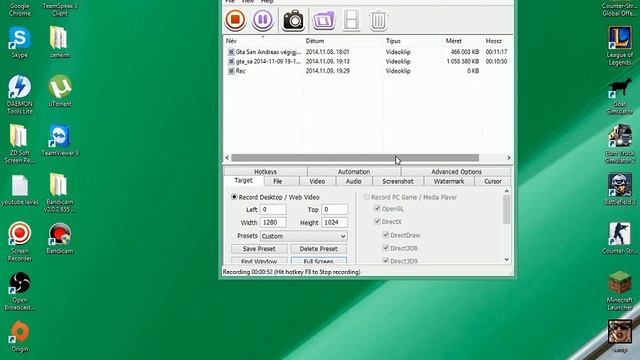This screenshot has height=360, width=640.
Task: Open the youtube leiras text file
Action: tap(20, 190)
